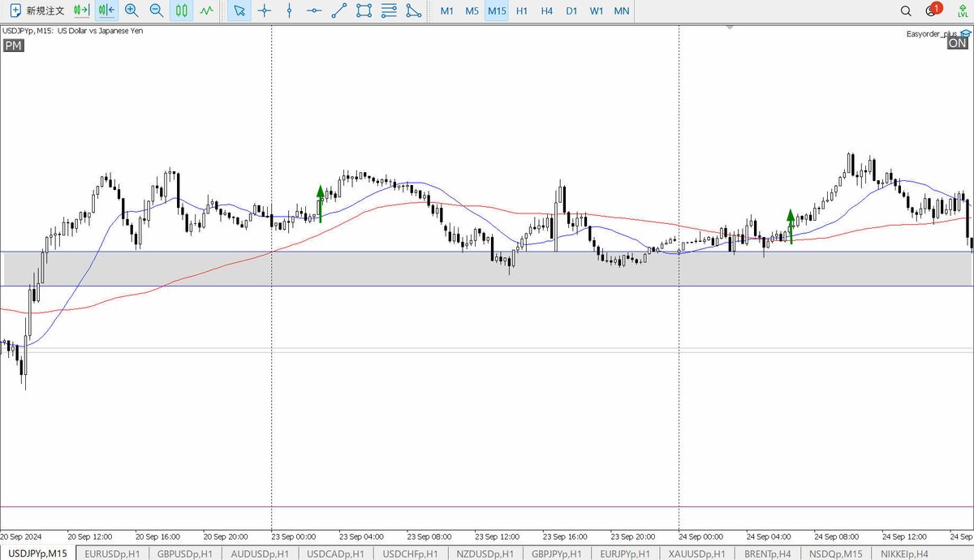Switch to the USDCADp,H1 chart tab
974x560 pixels.
[x=337, y=553]
